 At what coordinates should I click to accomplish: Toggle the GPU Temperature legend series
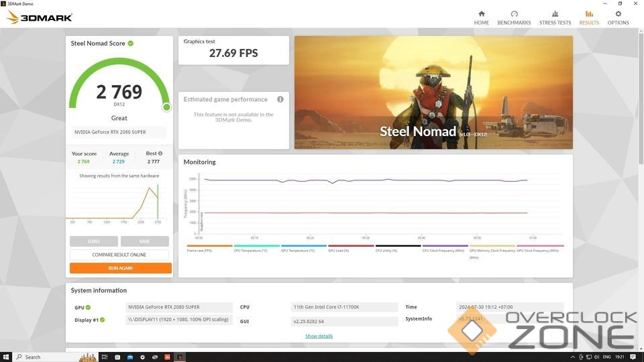pos(304,248)
